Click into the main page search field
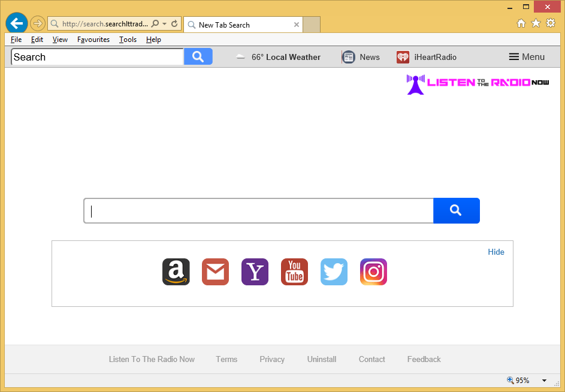Viewport: 565px width, 392px height. (258, 210)
